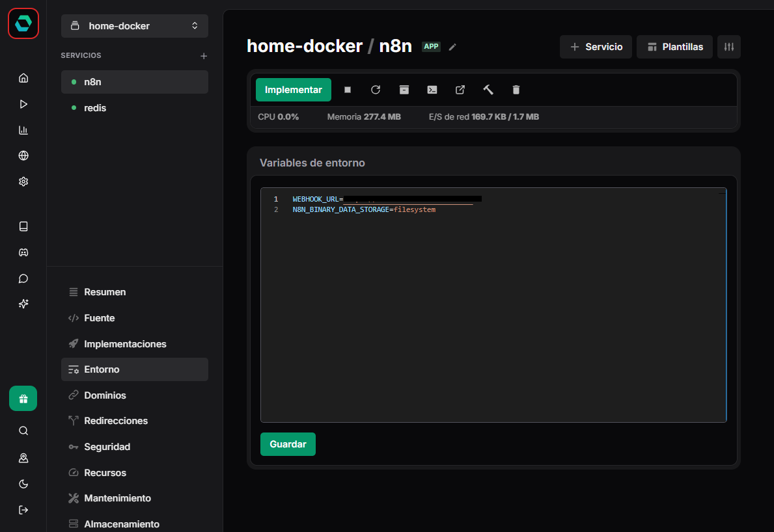Click the Implementar deploy button
Screen dimensions: 774x532
[x=293, y=90]
